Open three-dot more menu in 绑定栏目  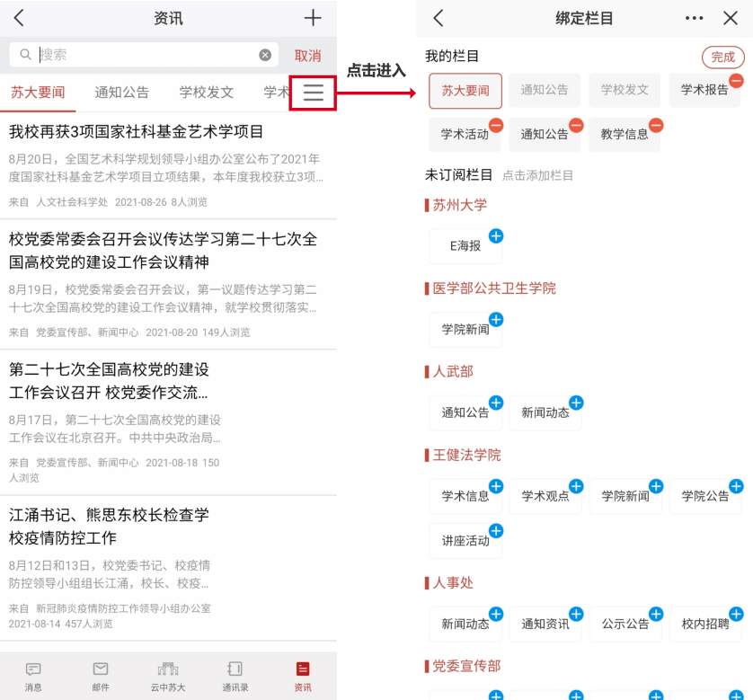[694, 18]
